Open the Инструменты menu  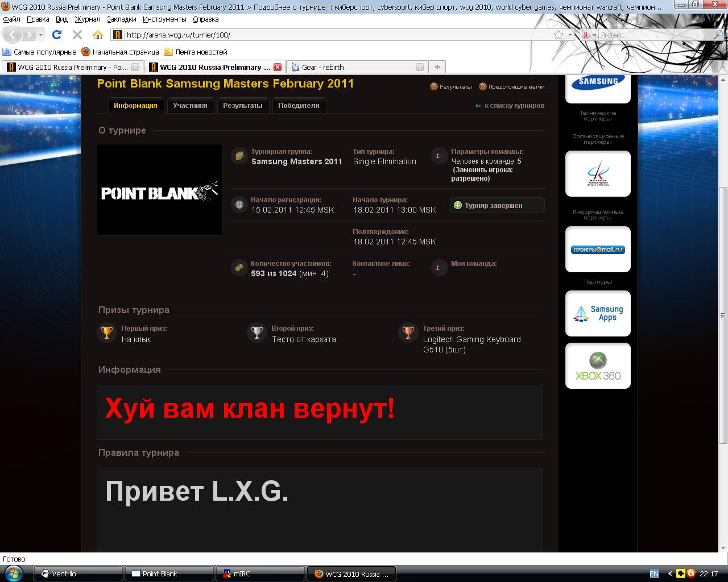pos(164,19)
